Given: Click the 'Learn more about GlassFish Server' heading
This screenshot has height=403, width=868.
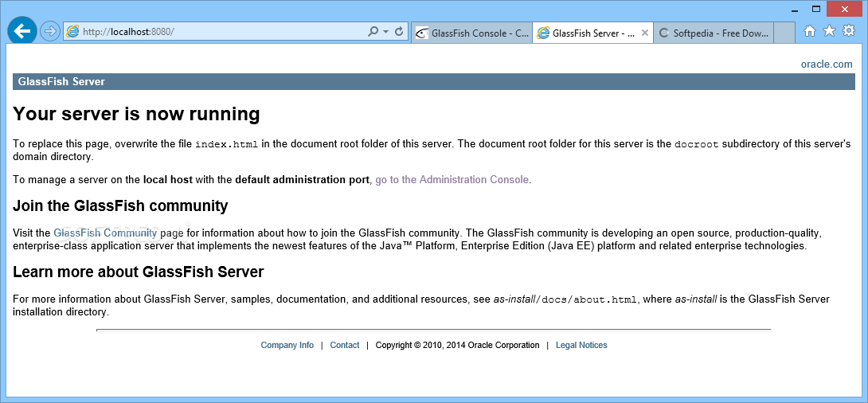Looking at the screenshot, I should pos(138,272).
